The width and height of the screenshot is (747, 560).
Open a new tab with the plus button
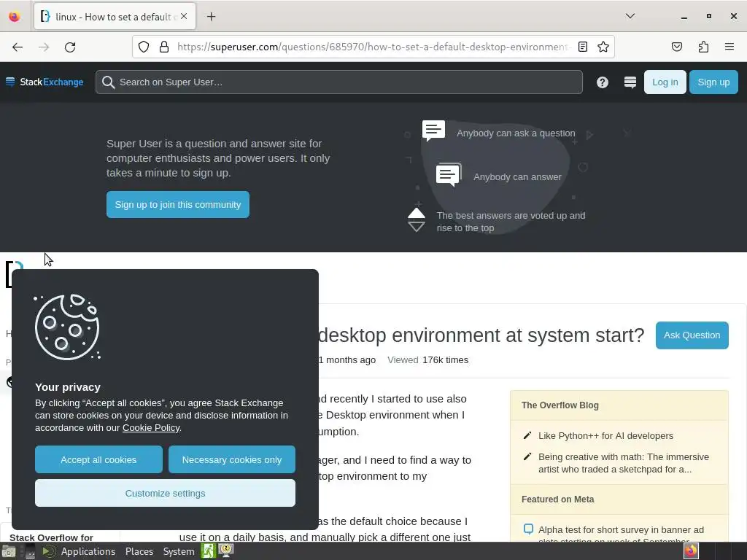(211, 17)
